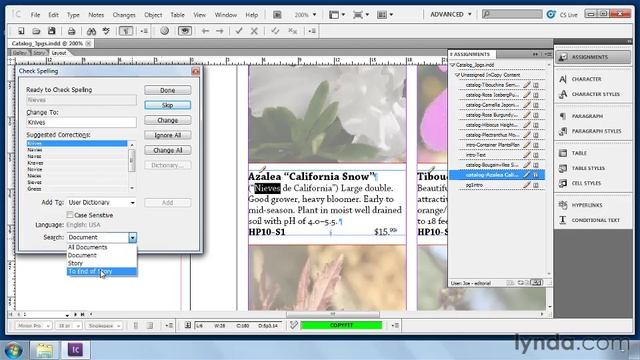Open the Notes menu
640x360 pixels.
click(96, 15)
